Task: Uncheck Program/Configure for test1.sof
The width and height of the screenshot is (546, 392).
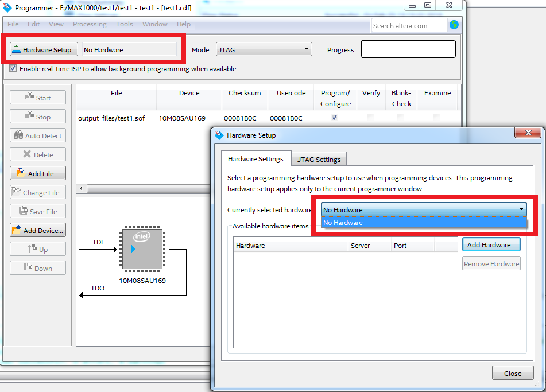Action: pos(334,117)
